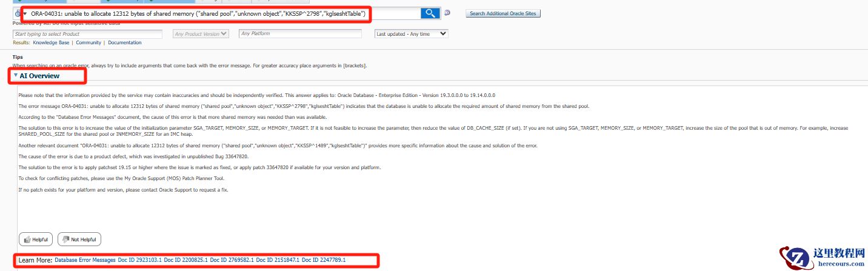Click the line about applying patchset 19.15
The width and height of the screenshot is (868, 271).
point(199,167)
